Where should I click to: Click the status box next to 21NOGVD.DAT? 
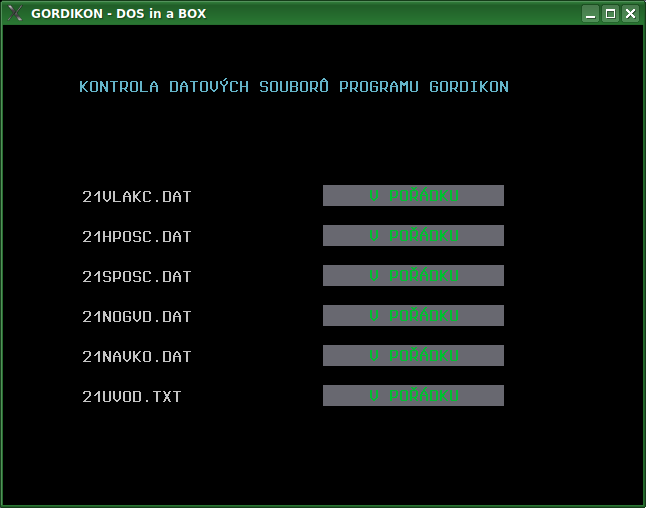pyautogui.click(x=413, y=315)
